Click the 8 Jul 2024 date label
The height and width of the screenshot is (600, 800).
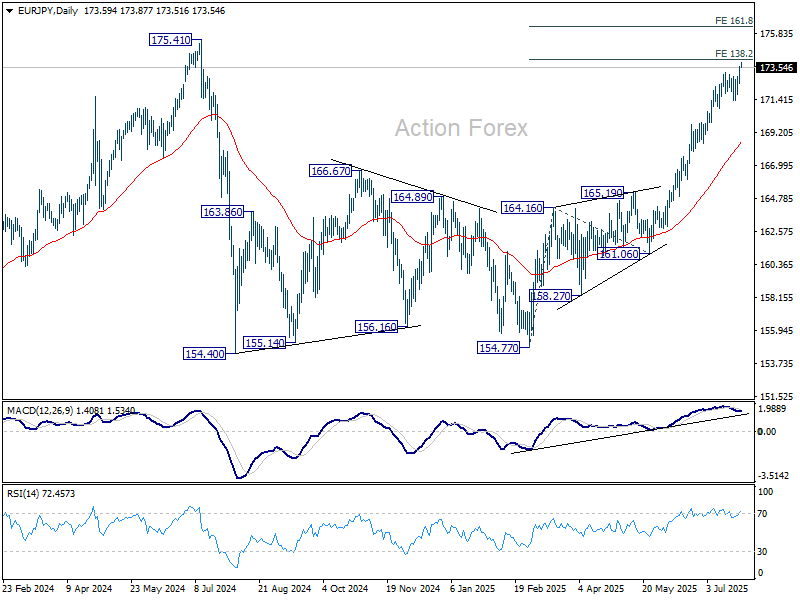[215, 588]
